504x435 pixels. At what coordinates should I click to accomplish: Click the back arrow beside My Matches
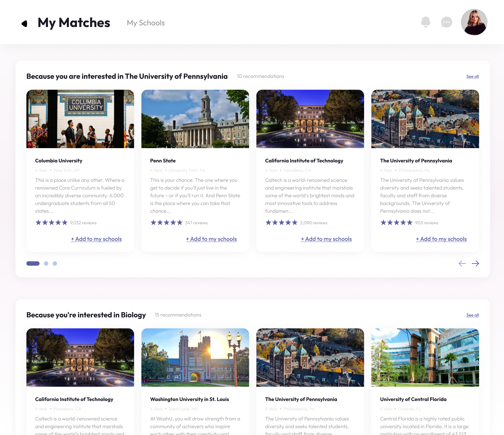click(x=24, y=23)
